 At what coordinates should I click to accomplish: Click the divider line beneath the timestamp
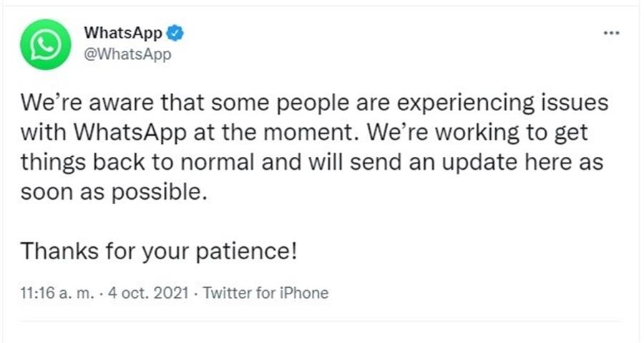pos(321,321)
